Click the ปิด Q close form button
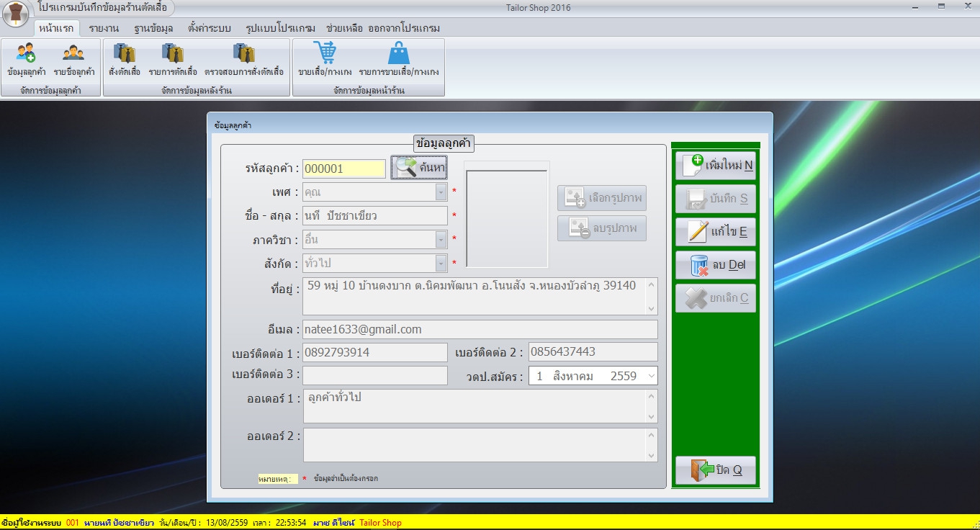The image size is (980, 530). (x=716, y=470)
